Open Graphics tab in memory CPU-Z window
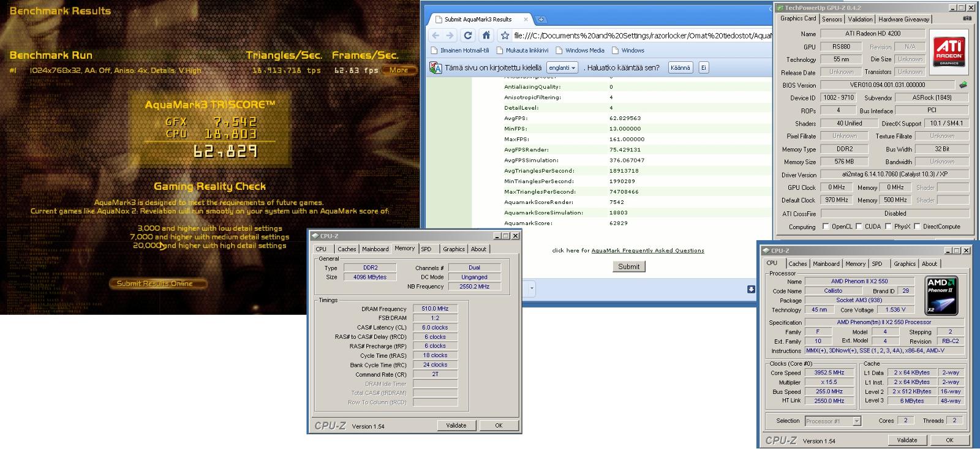This screenshot has height=449, width=980. 454,249
